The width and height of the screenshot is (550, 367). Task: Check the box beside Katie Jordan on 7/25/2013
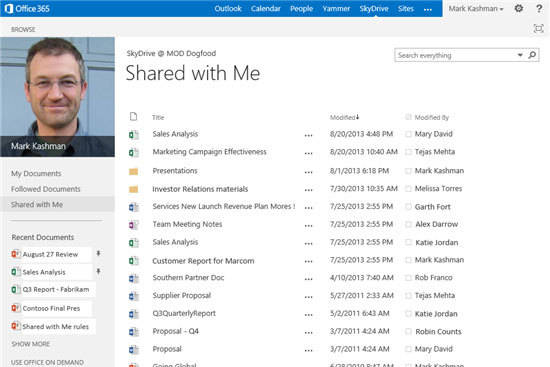[x=408, y=242]
